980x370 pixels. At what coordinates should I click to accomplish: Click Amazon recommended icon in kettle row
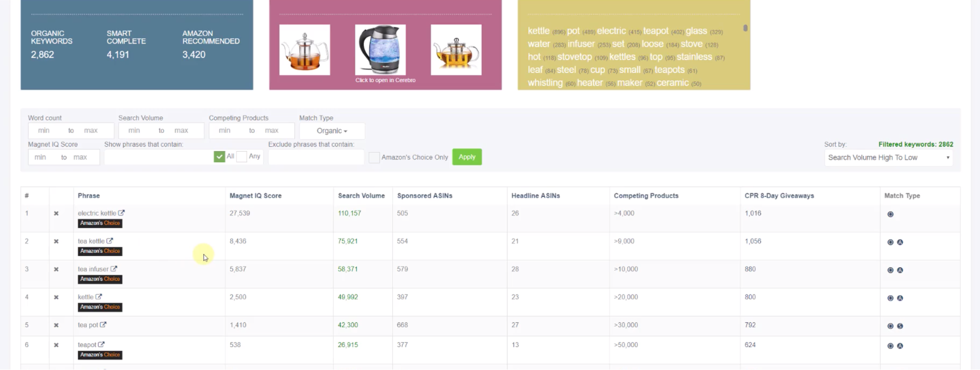tap(900, 298)
